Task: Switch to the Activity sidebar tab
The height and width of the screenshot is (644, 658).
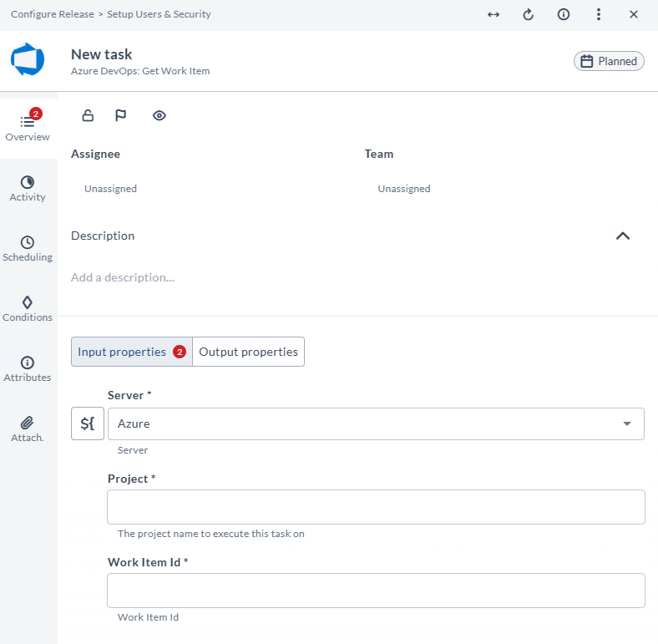Action: (x=28, y=189)
